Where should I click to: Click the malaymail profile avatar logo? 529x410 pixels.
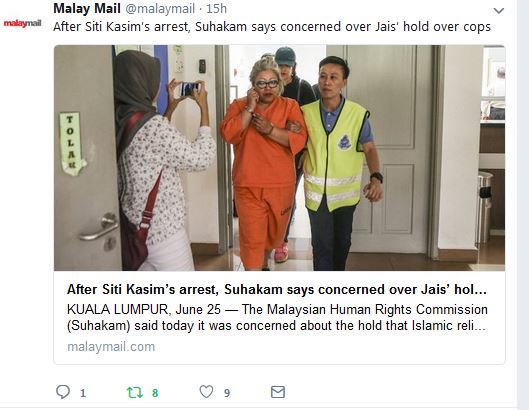pos(22,23)
